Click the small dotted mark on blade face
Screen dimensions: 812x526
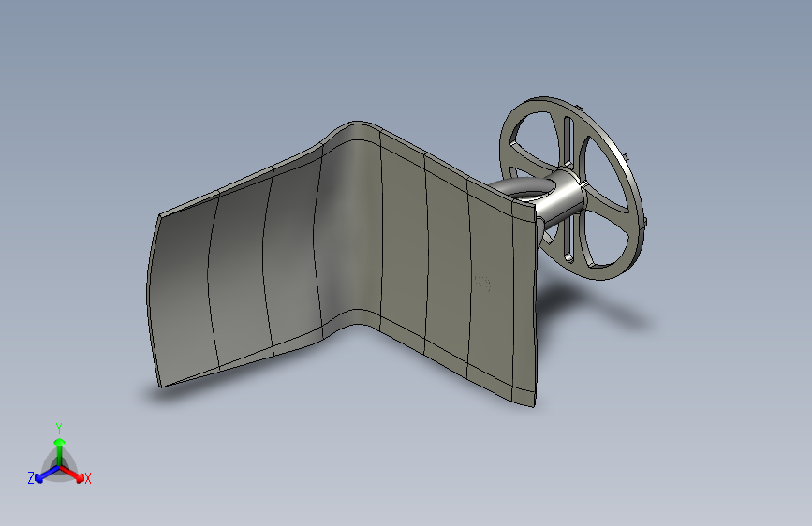point(482,284)
